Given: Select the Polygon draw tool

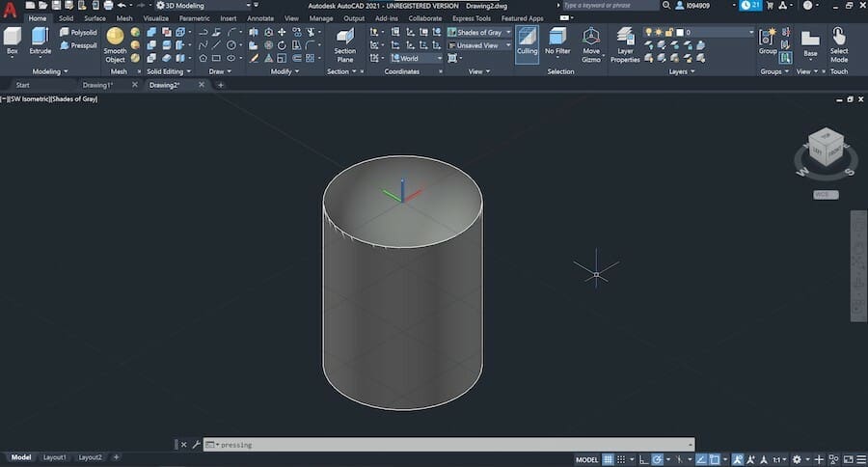Looking at the screenshot, I should point(203,58).
